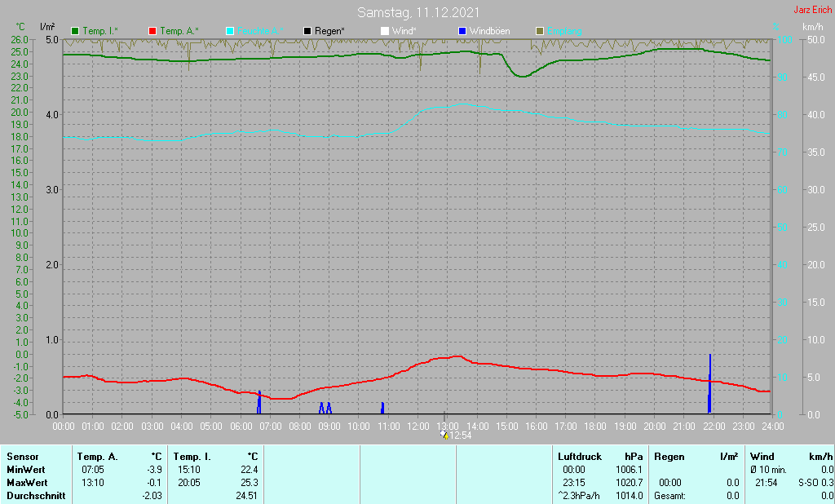
Task: Click the 'Regen' column header in table
Action: coord(669,457)
